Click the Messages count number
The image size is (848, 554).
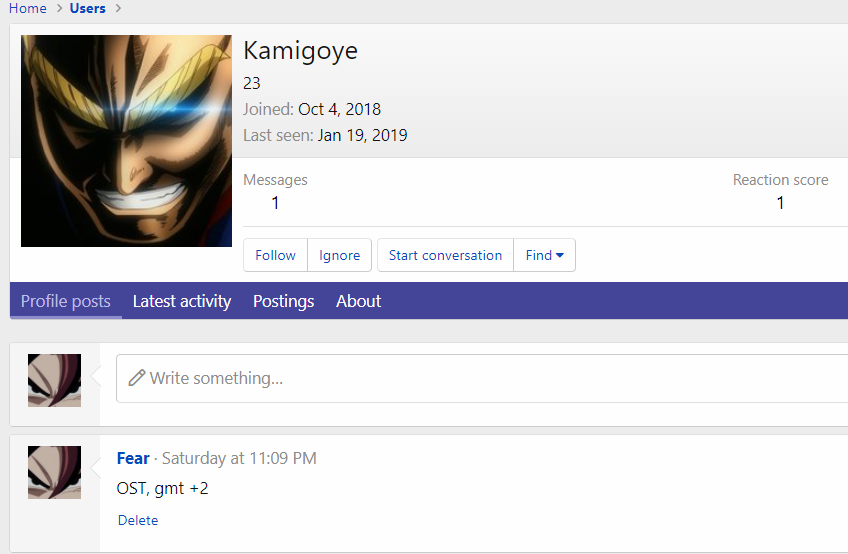click(275, 203)
